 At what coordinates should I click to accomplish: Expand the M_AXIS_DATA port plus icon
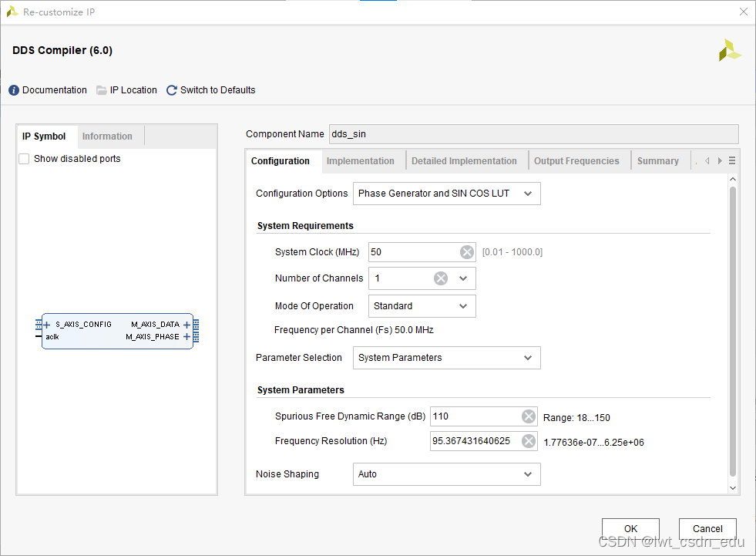(187, 325)
